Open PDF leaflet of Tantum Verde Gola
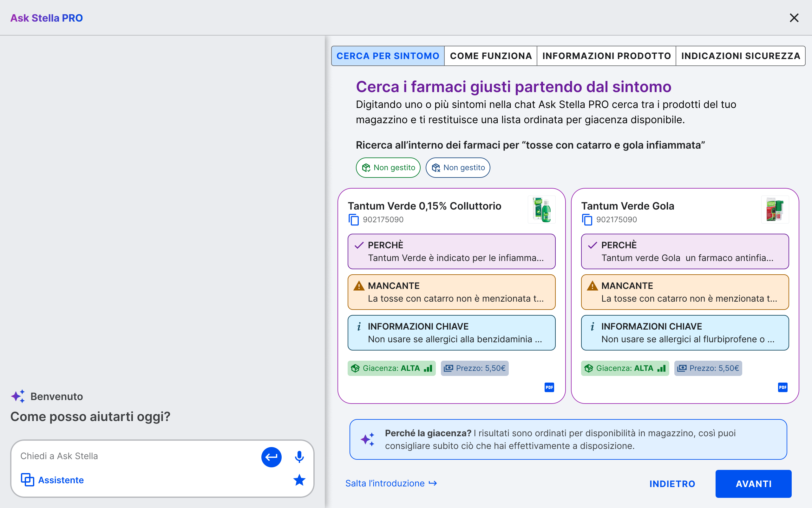Viewport: 812px width, 508px height. point(783,387)
